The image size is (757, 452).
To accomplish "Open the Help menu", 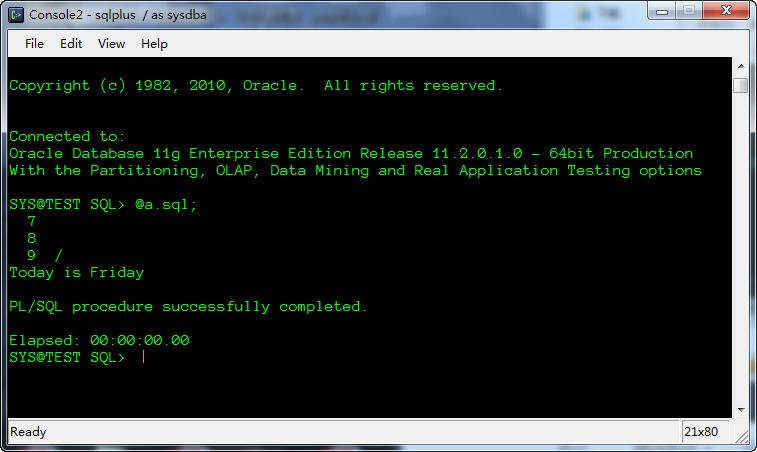I will tap(154, 44).
